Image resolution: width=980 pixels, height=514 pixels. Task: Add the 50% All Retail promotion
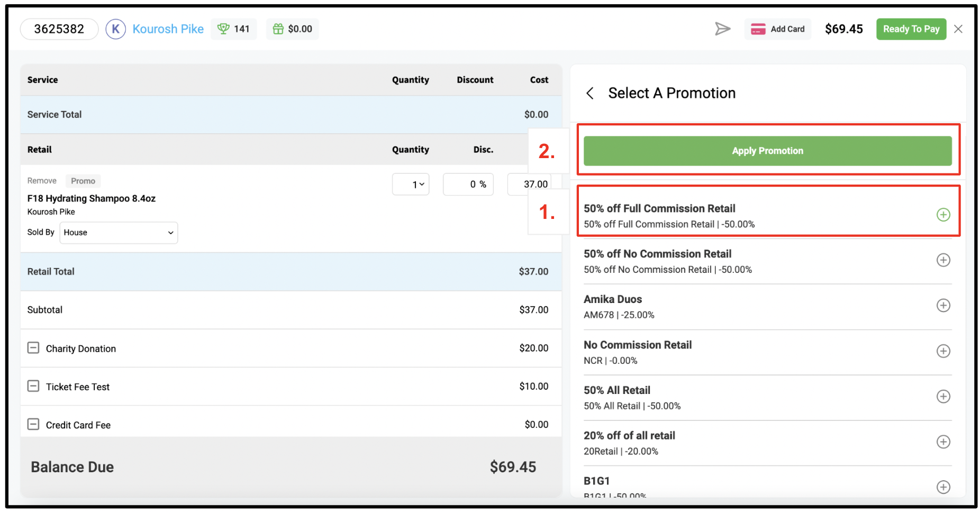(x=943, y=397)
